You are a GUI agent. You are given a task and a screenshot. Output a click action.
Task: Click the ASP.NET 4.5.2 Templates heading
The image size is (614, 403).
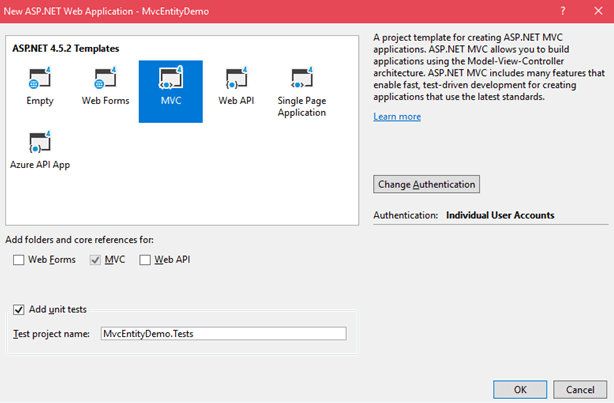[x=66, y=49]
